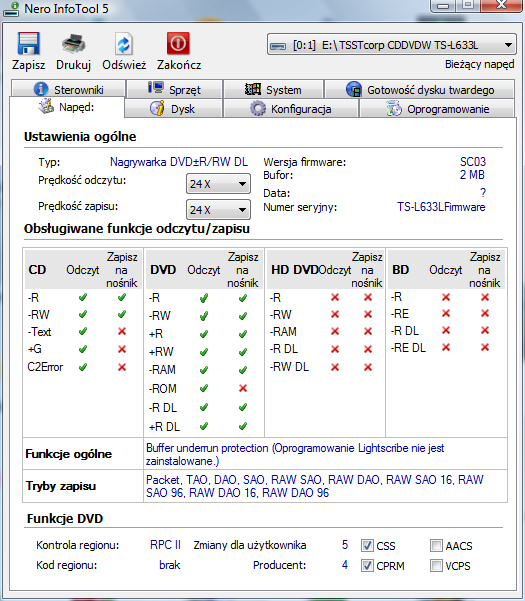The height and width of the screenshot is (601, 525).
Task: Click the red cross for DVD -ROM write
Action: tap(243, 388)
